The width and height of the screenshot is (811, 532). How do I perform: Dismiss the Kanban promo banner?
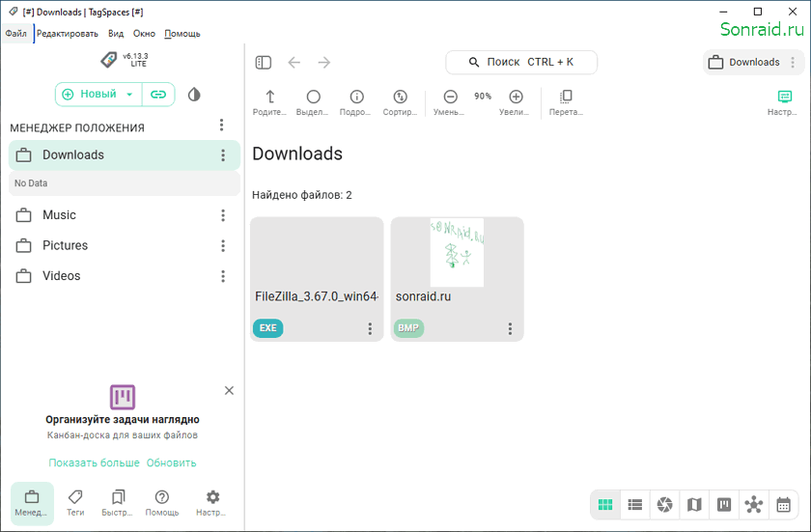coord(229,390)
